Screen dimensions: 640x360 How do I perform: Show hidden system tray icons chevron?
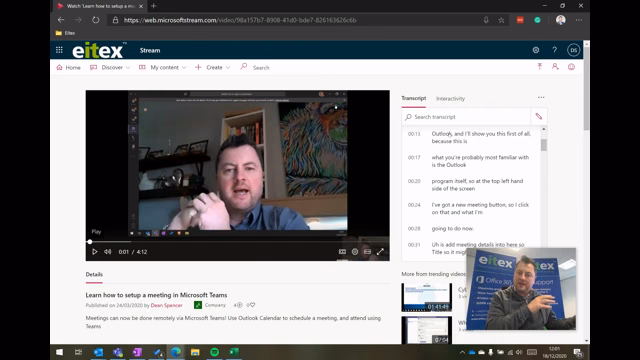(462, 352)
